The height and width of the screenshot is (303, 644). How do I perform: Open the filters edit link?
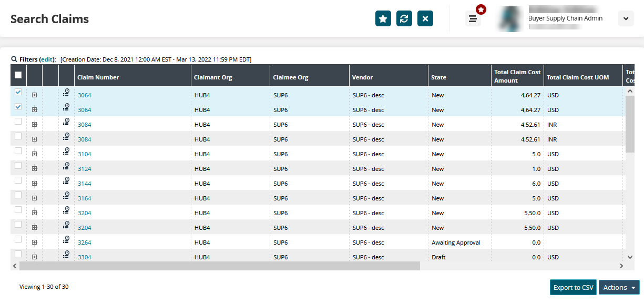tap(47, 59)
